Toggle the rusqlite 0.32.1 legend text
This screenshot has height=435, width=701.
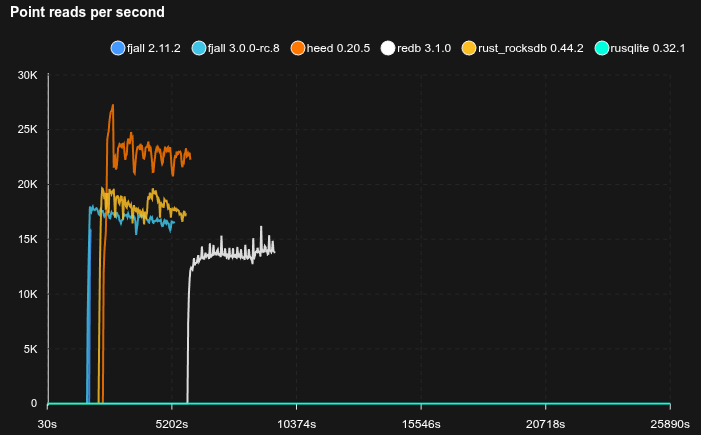pyautogui.click(x=648, y=48)
